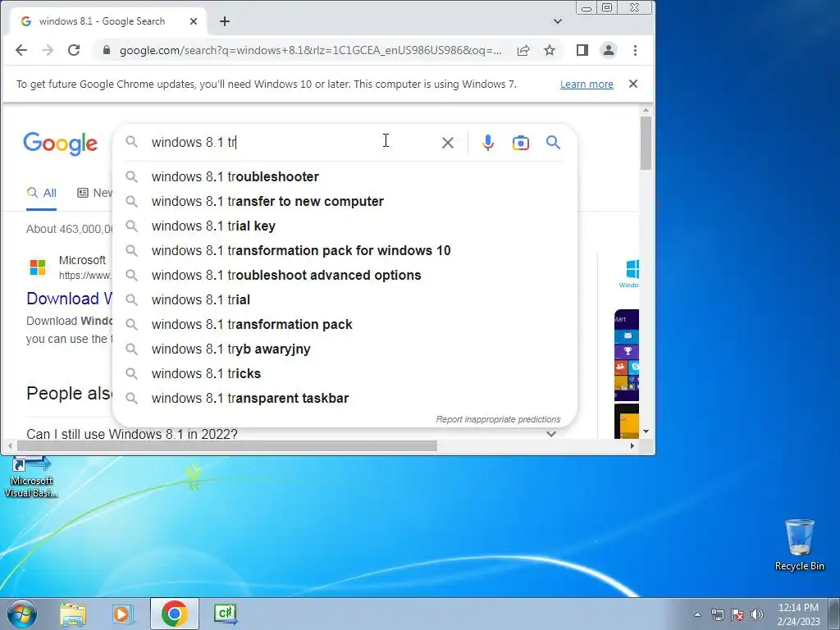The width and height of the screenshot is (840, 630).
Task: Open Action Center flag icon
Action: pyautogui.click(x=737, y=614)
